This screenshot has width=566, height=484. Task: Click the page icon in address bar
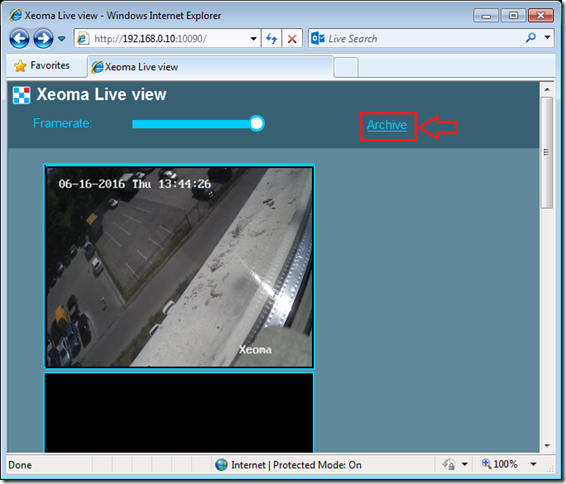coord(83,38)
